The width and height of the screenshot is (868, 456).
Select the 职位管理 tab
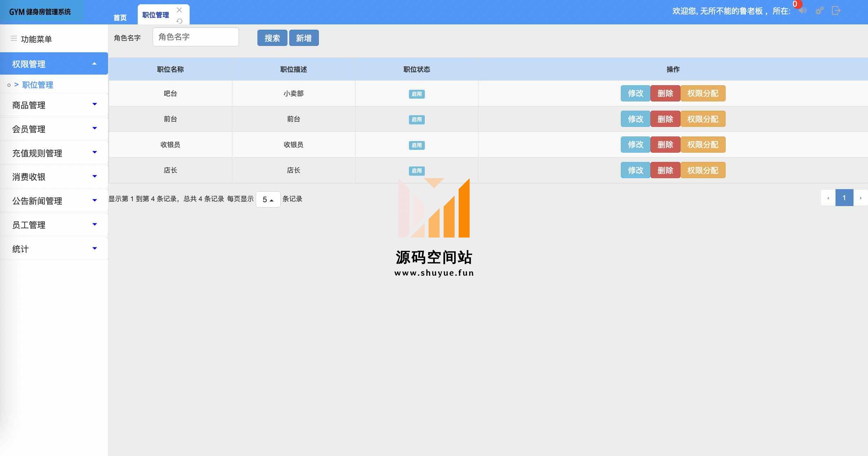[156, 15]
